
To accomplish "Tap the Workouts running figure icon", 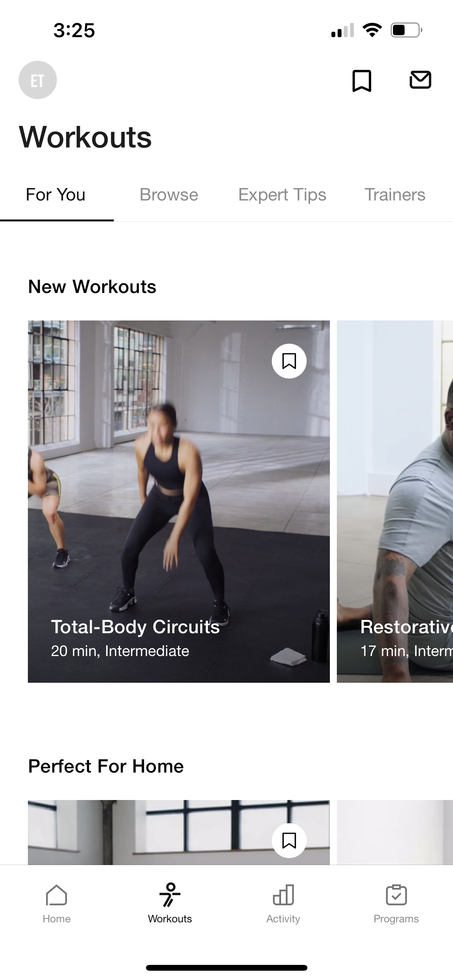I will 170,895.
